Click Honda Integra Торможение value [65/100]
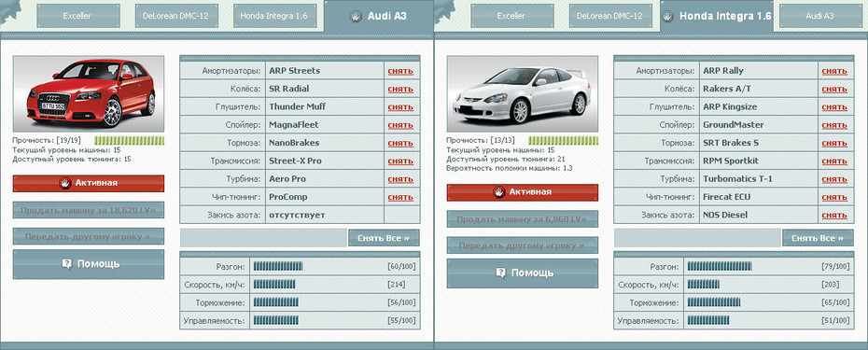Image resolution: width=868 pixels, height=350 pixels. [836, 302]
